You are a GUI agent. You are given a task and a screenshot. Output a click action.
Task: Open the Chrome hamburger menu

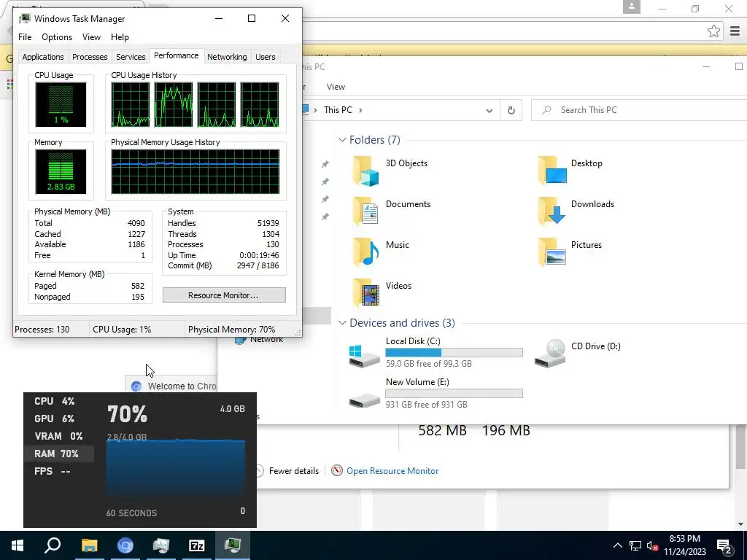[x=735, y=31]
